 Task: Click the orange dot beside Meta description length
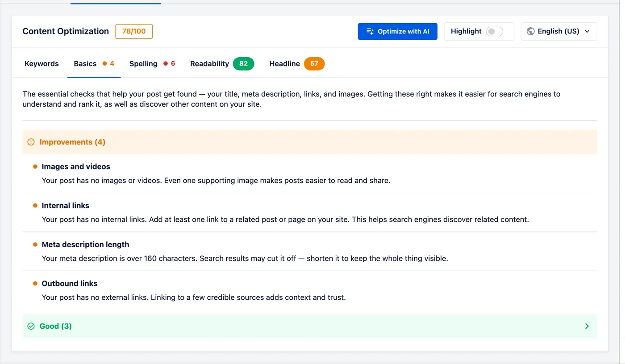pyautogui.click(x=35, y=244)
